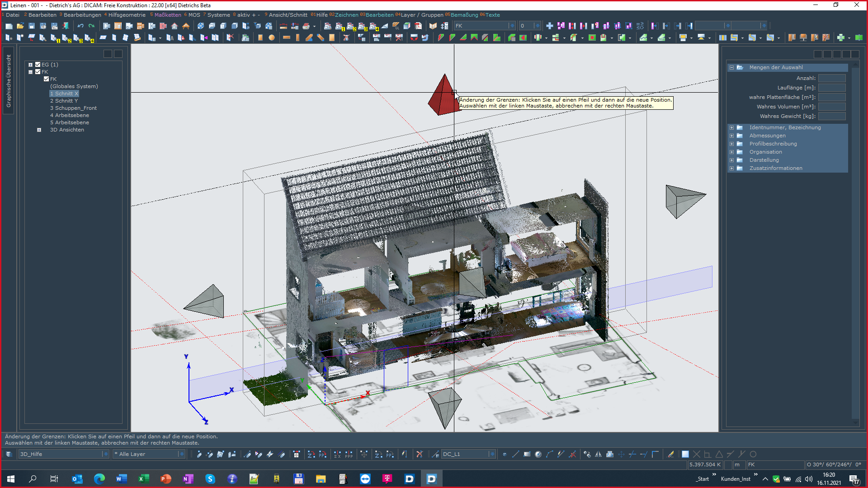Image resolution: width=868 pixels, height=488 pixels.
Task: Select 2 Schnitt Y in tree
Action: point(64,101)
